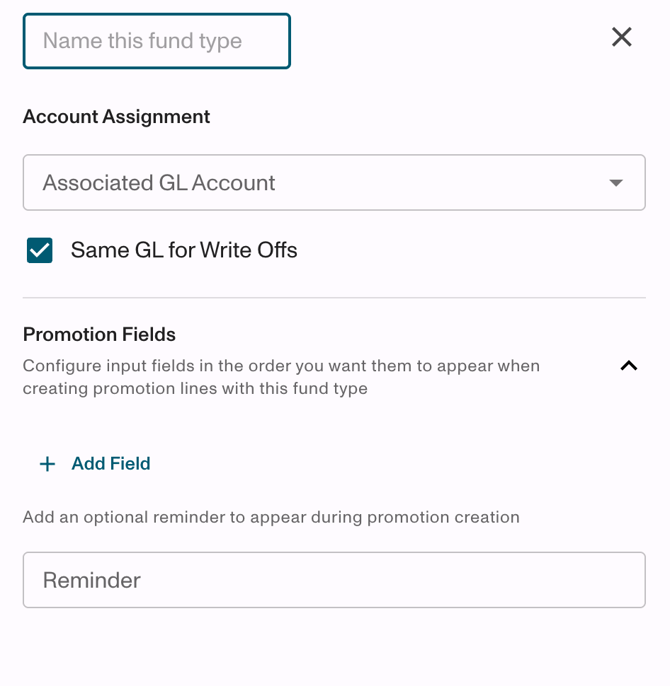Click into the Reminder text field
This screenshot has width=670, height=686.
[x=333, y=580]
